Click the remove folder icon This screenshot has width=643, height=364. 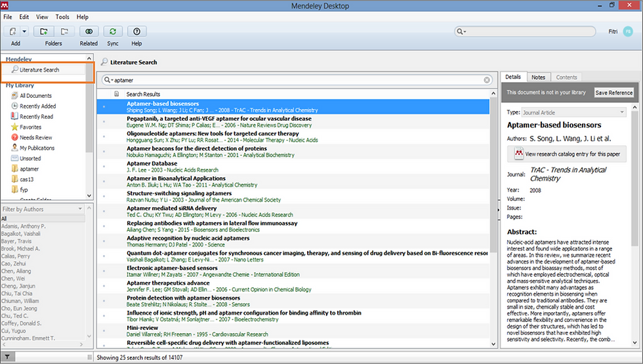64,31
